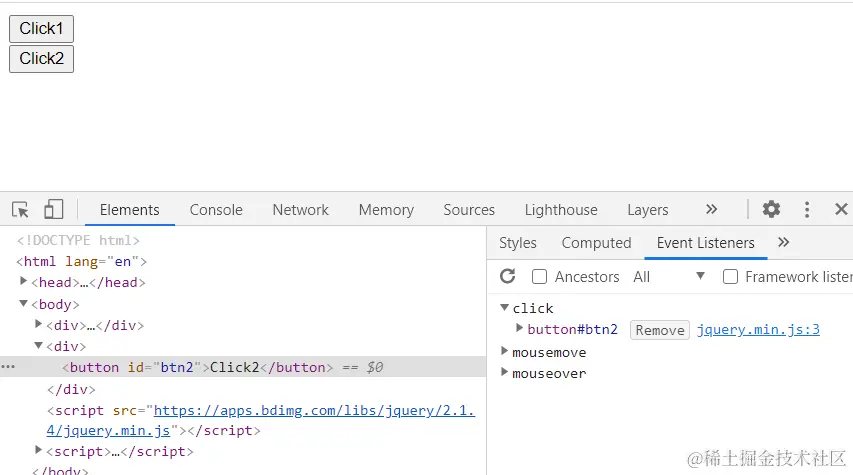
Task: Toggle the device toolbar icon
Action: click(53, 210)
